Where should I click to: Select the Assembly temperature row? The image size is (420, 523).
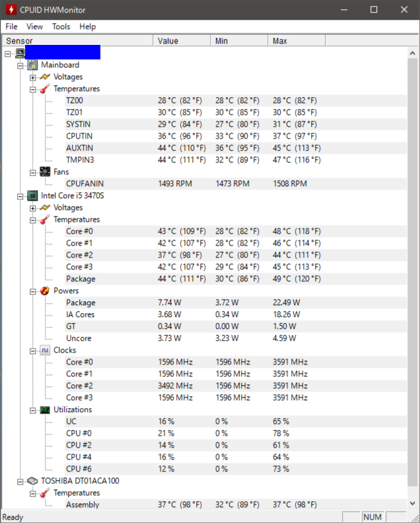coord(236,505)
